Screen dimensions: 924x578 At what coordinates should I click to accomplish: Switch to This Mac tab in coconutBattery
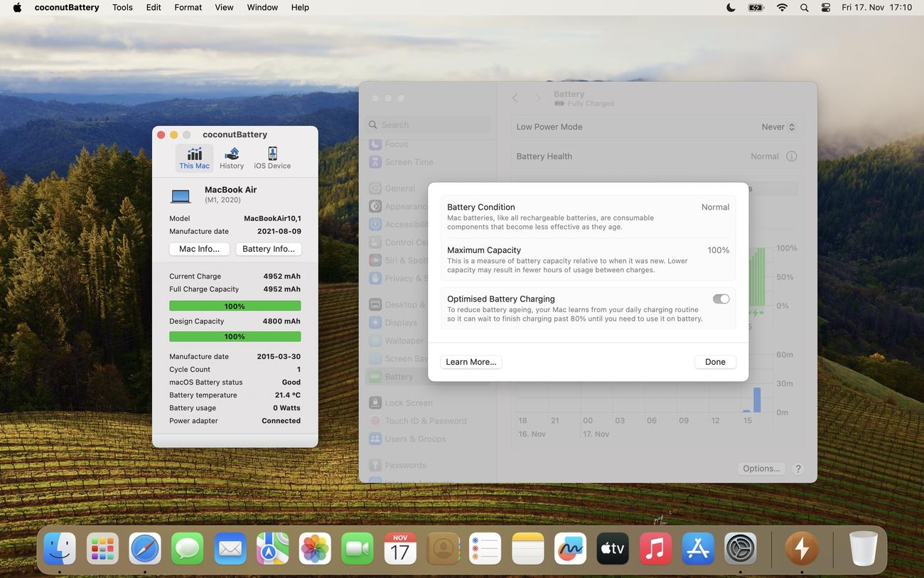(194, 158)
